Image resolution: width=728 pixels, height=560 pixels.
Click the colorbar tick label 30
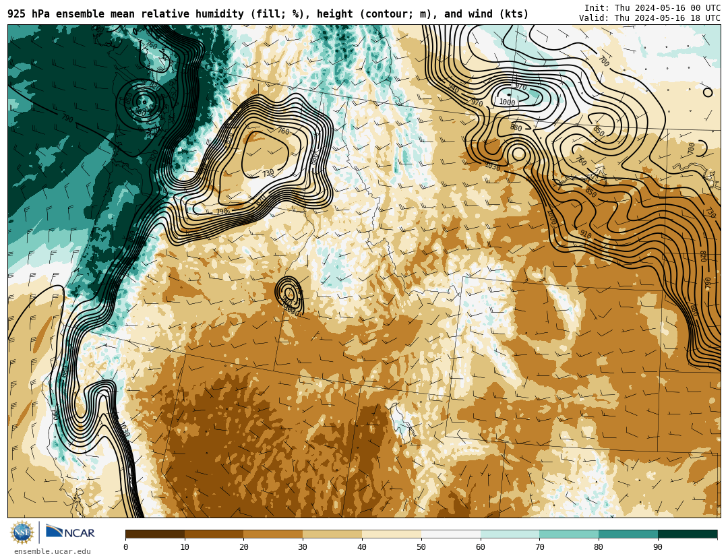(x=303, y=547)
